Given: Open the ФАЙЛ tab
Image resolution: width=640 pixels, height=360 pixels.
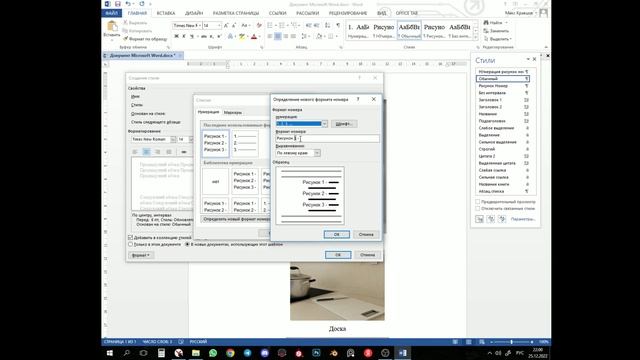Looking at the screenshot, I should coord(111,13).
